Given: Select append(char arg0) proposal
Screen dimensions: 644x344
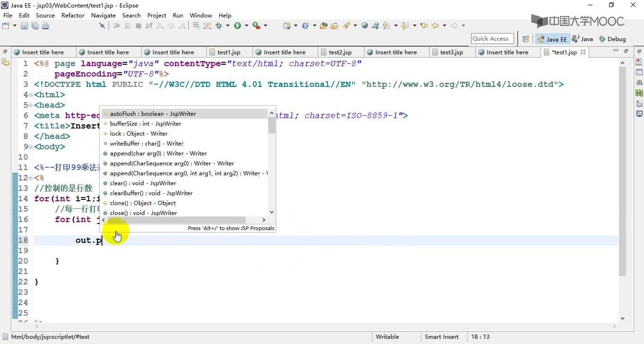Looking at the screenshot, I should (x=185, y=153).
